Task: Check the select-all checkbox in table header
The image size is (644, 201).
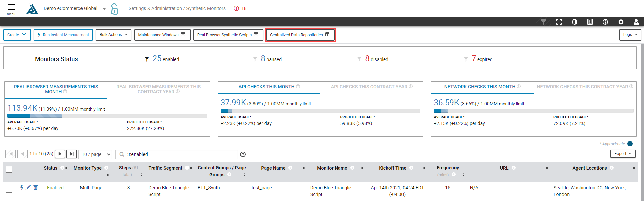Action: [9, 169]
